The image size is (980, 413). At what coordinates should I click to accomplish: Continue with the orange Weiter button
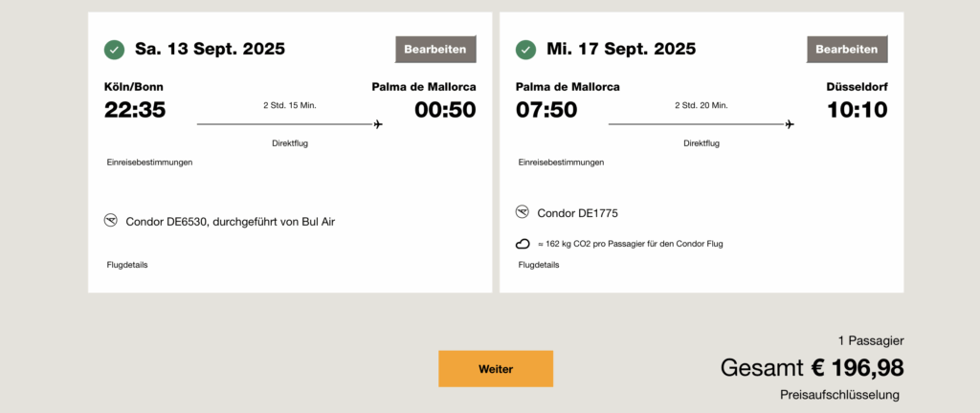click(496, 369)
